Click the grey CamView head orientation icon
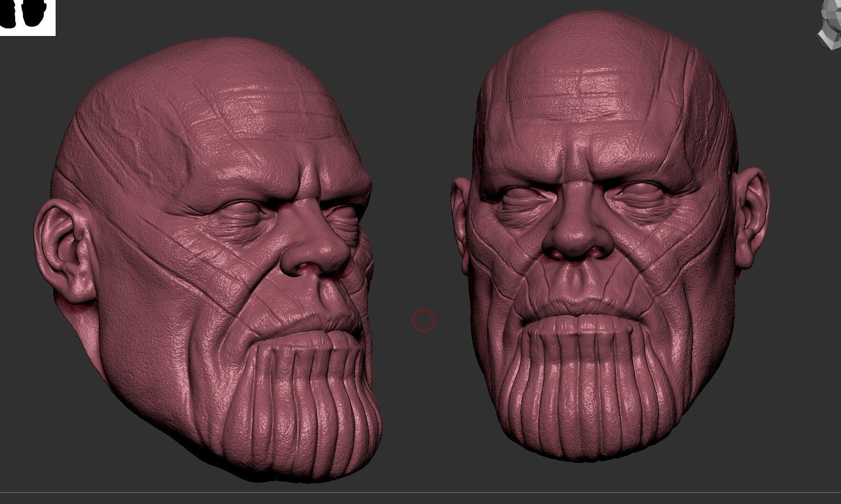This screenshot has width=841, height=504. [829, 25]
